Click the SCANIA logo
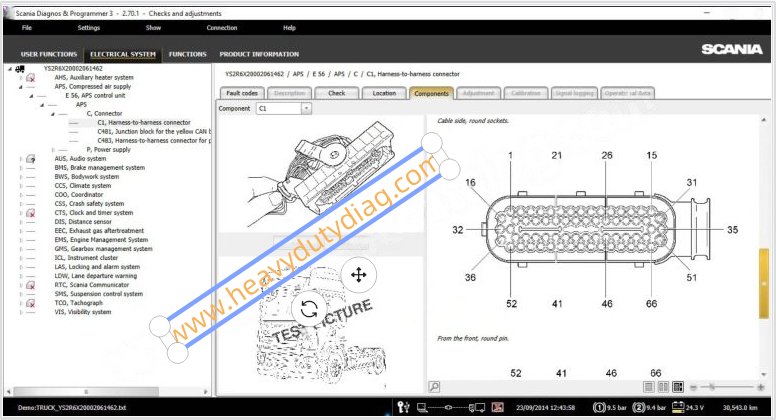 [731, 49]
